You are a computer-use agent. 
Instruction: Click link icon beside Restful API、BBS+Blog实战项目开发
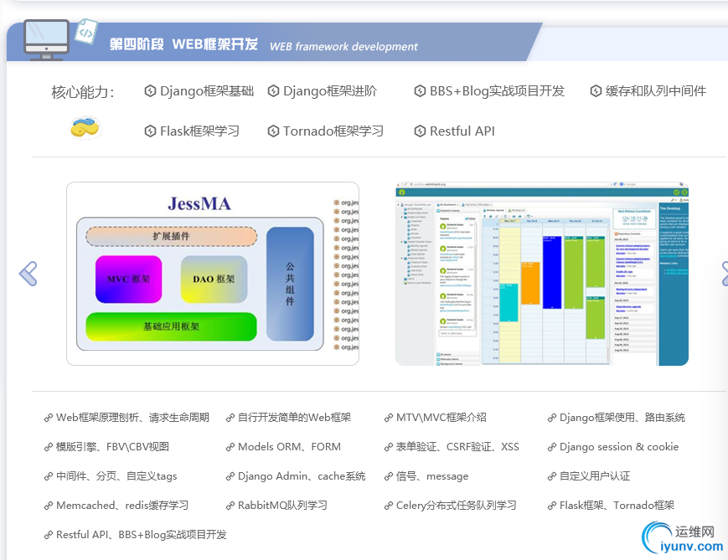(49, 535)
